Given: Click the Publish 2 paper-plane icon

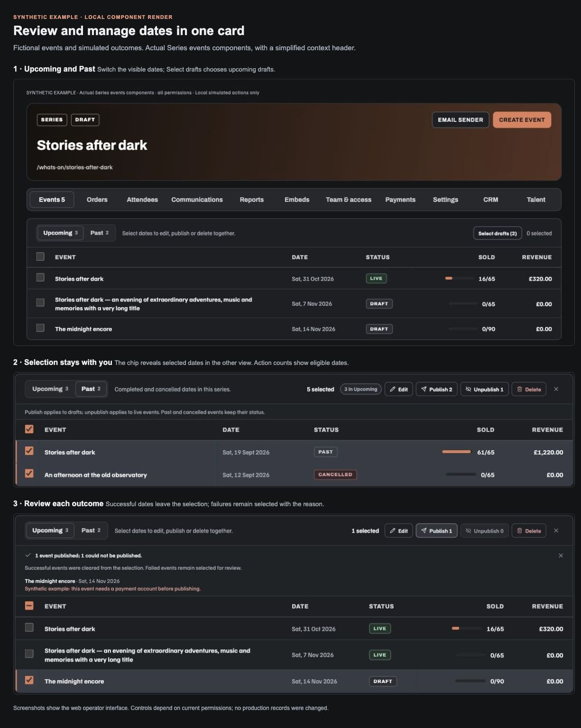Looking at the screenshot, I should tap(424, 389).
